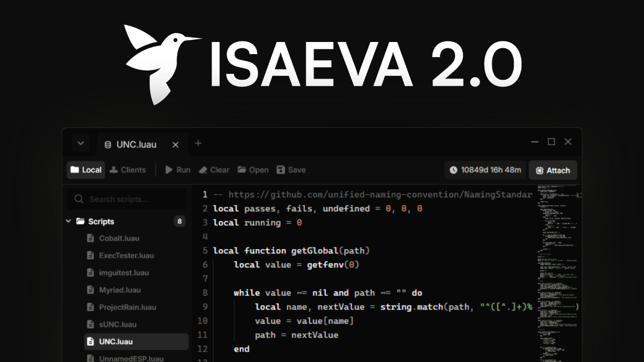Screen dimensions: 644x362
Task: Click the database icon on UNC.luau tab
Action: click(x=108, y=144)
